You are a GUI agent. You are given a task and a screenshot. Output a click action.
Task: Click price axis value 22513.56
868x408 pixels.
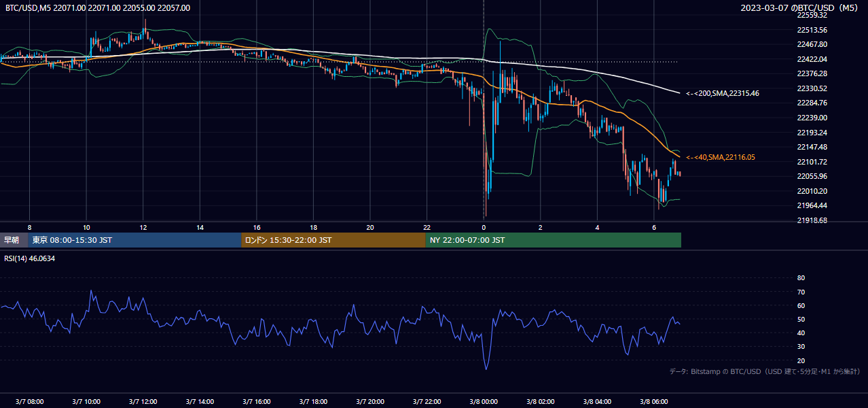[812, 30]
